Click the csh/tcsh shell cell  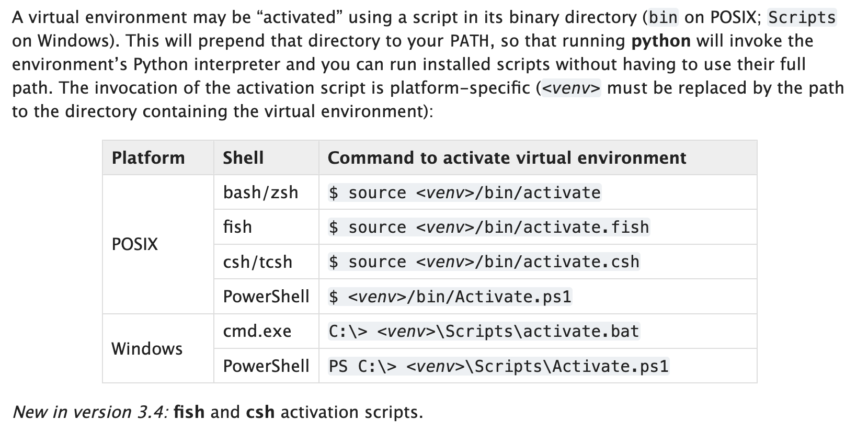tap(258, 262)
